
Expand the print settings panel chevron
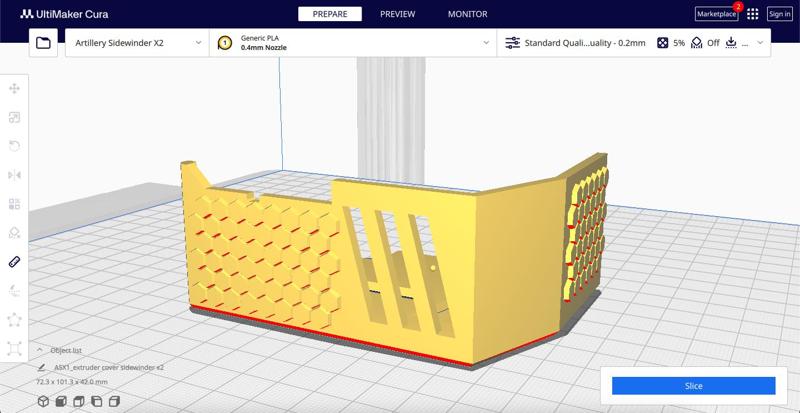click(x=760, y=43)
